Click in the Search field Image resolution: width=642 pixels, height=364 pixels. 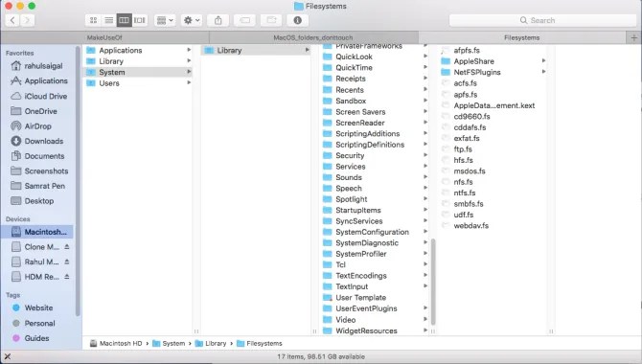coord(542,20)
